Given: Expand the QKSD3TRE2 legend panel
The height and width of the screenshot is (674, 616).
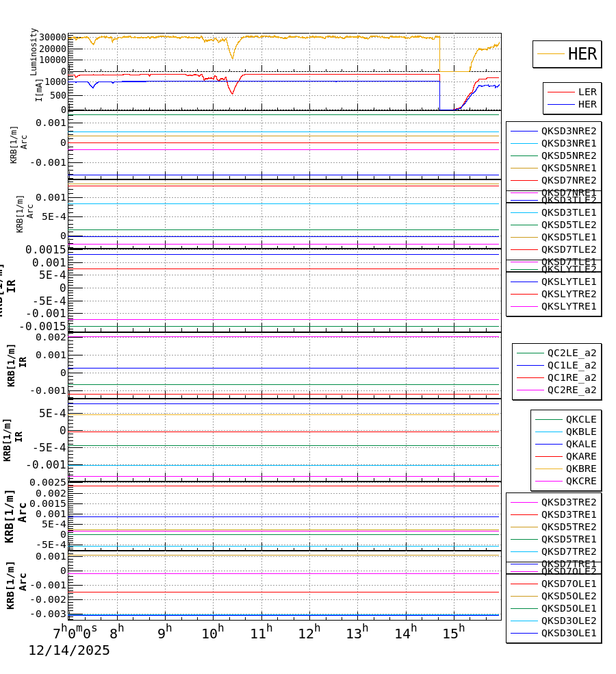Looking at the screenshot, I should click(x=561, y=503).
